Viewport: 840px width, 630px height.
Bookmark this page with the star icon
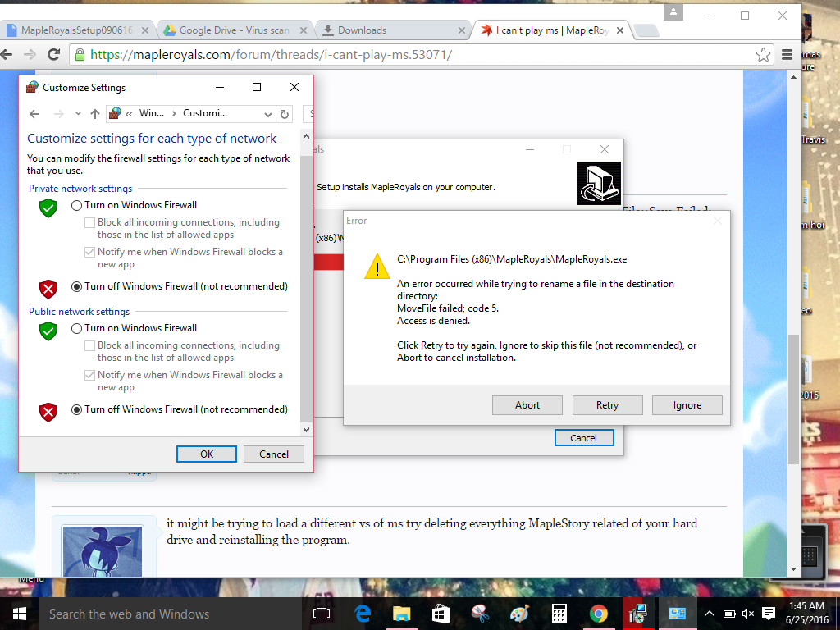point(763,54)
